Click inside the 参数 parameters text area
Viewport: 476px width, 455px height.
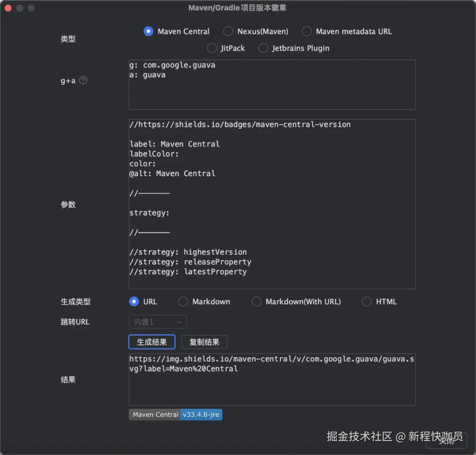click(272, 204)
